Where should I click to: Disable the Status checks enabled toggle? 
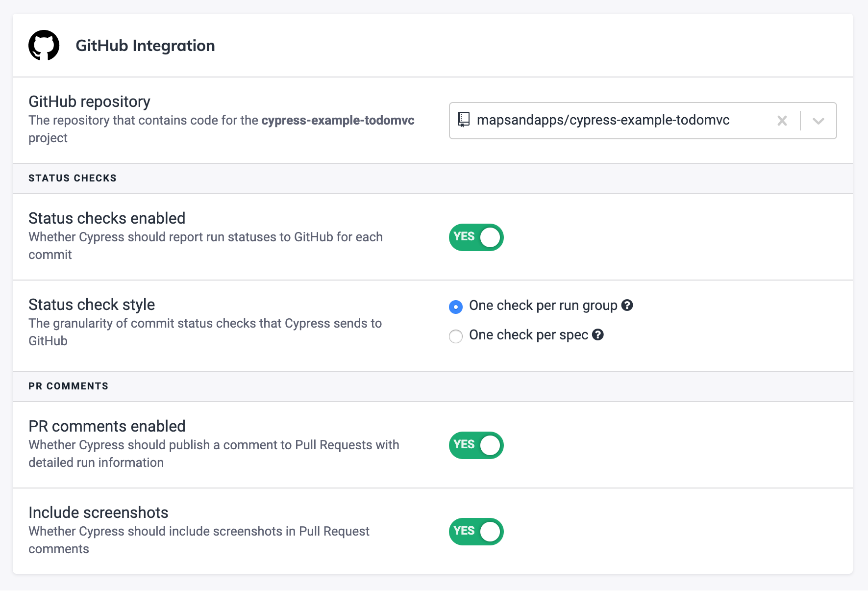(476, 237)
